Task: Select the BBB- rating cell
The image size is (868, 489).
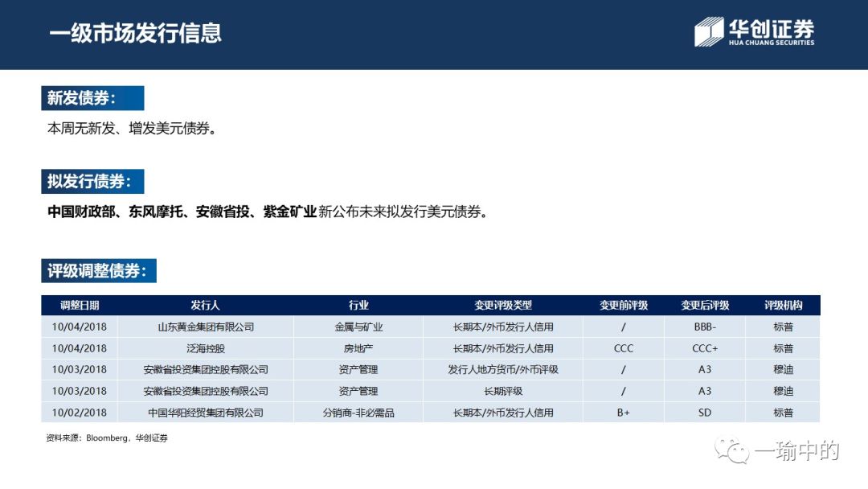Action: tap(705, 327)
